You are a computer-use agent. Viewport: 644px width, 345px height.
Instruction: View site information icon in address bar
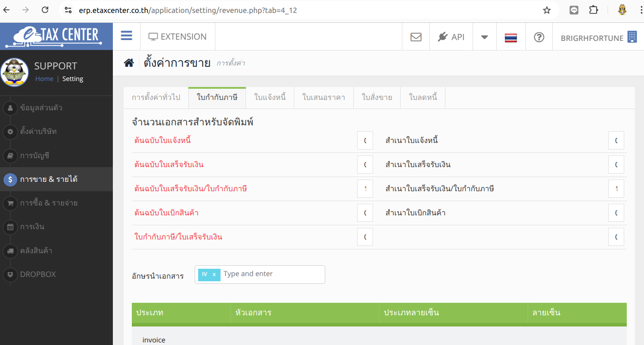(68, 10)
